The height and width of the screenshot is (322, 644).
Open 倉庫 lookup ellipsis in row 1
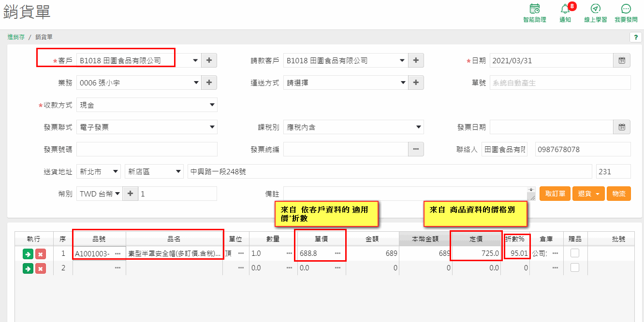(555, 253)
